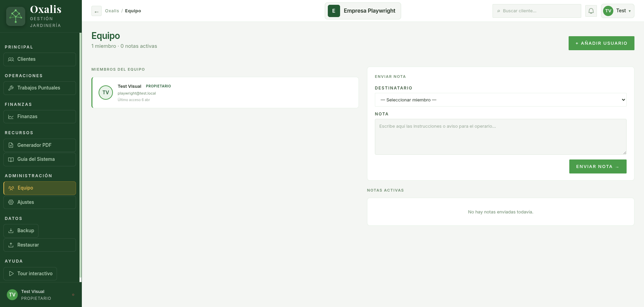Go to Trabajos Puntuales
Screen dimensions: 644x307
pyautogui.click(x=40, y=88)
